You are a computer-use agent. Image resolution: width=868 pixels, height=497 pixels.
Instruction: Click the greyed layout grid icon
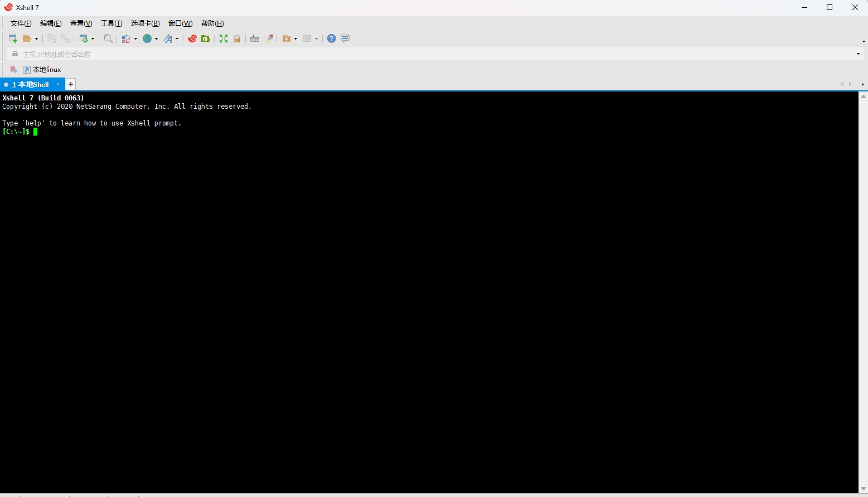(x=307, y=38)
